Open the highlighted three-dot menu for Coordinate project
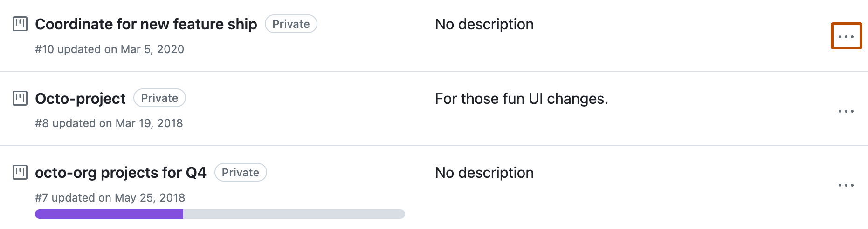 846,36
